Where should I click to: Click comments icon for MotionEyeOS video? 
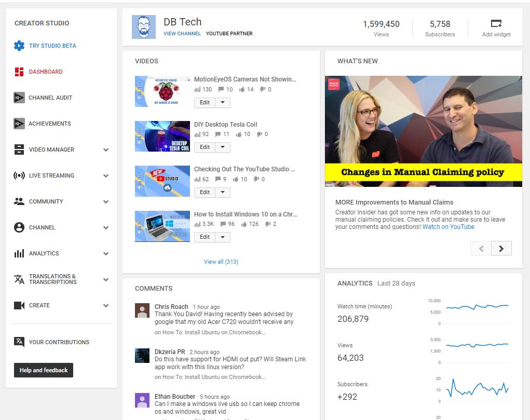pyautogui.click(x=221, y=89)
